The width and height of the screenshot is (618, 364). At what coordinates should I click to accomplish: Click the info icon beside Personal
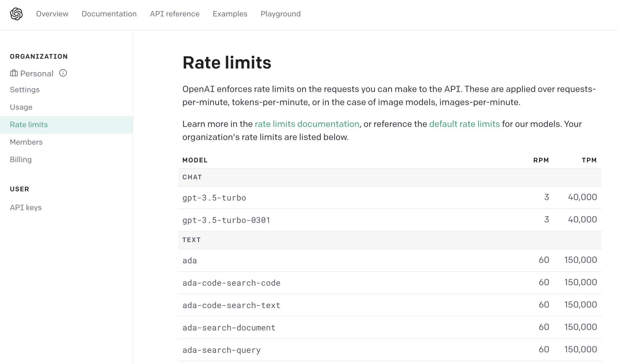(63, 73)
